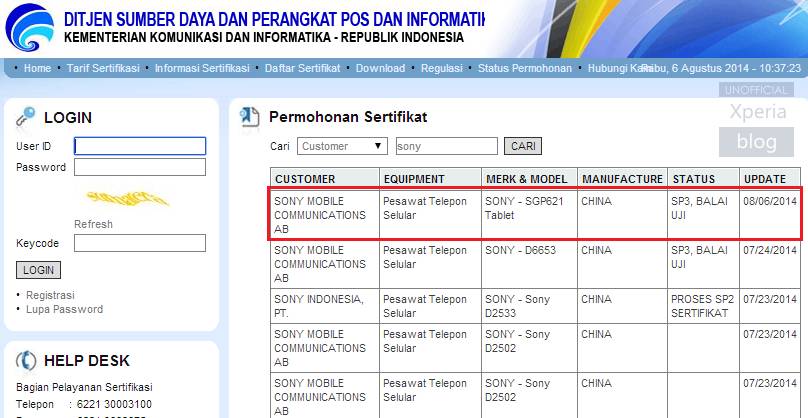The width and height of the screenshot is (808, 418).
Task: Click the MANUFACTURE column header
Action: [x=622, y=179]
